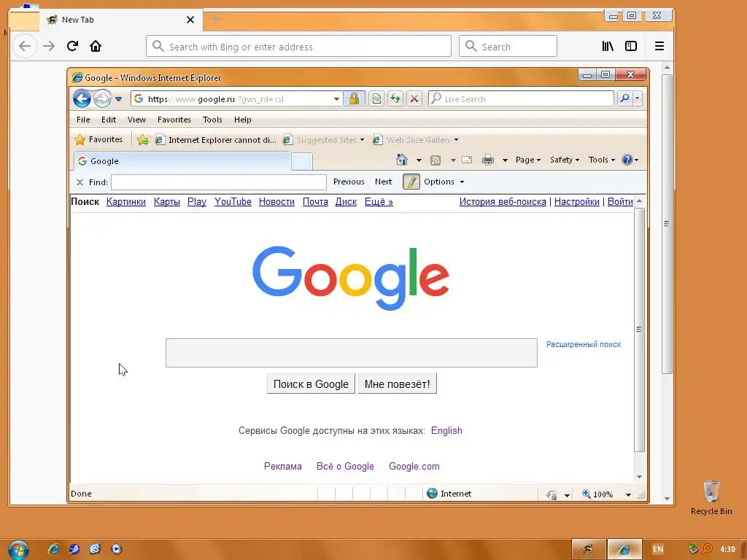Select the Google tab in IE
The height and width of the screenshot is (560, 747).
coord(182,161)
